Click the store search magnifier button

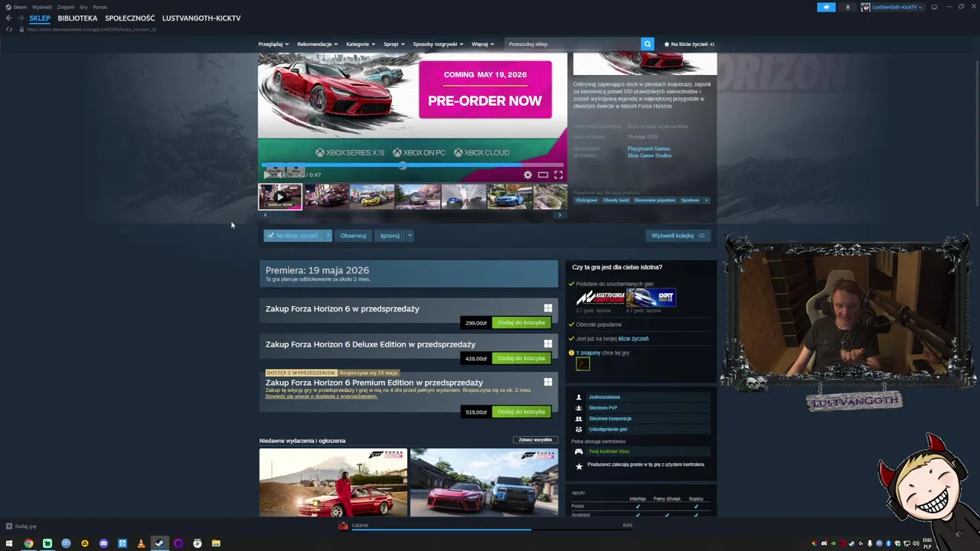point(647,44)
